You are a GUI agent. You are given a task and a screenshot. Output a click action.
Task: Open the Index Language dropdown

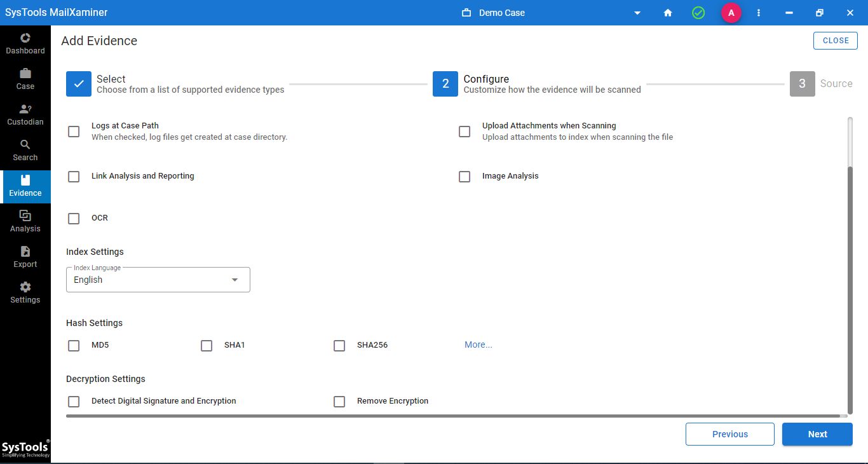click(158, 280)
